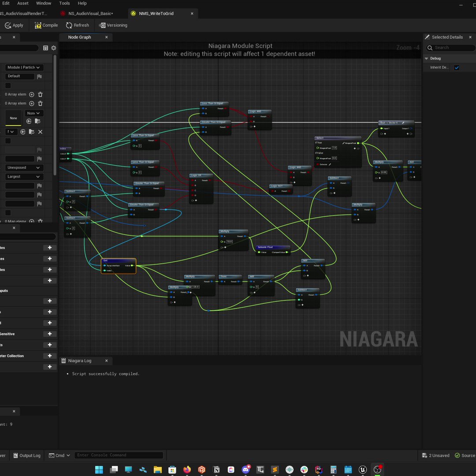The height and width of the screenshot is (476, 476).
Task: Open the Tools menu
Action: coord(64,3)
